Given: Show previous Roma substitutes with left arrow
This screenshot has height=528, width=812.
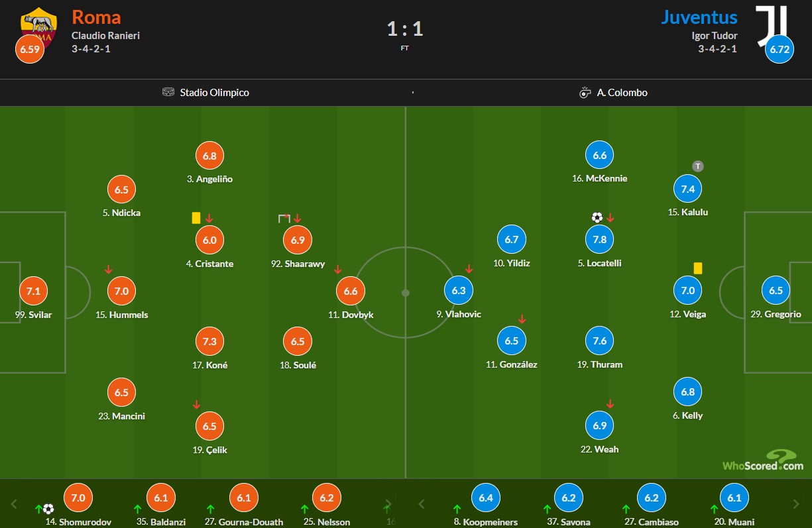Looking at the screenshot, I should [x=14, y=504].
